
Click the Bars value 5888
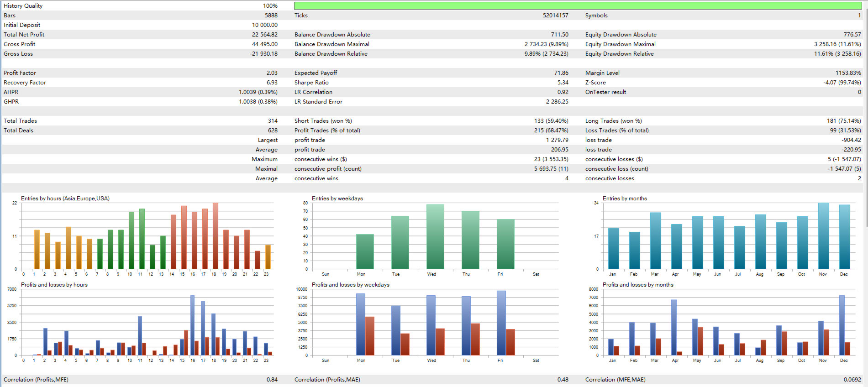click(x=271, y=16)
